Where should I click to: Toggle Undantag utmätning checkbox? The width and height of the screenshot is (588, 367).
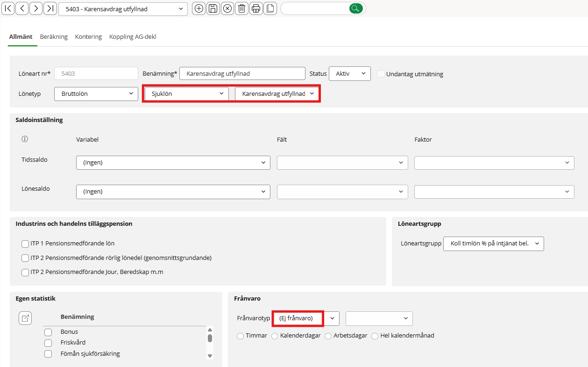[381, 74]
